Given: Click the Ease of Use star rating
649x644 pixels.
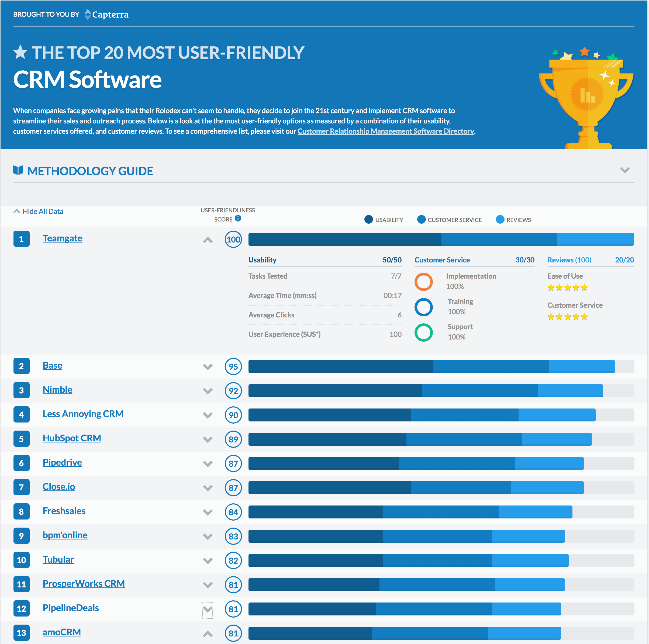Looking at the screenshot, I should click(567, 287).
